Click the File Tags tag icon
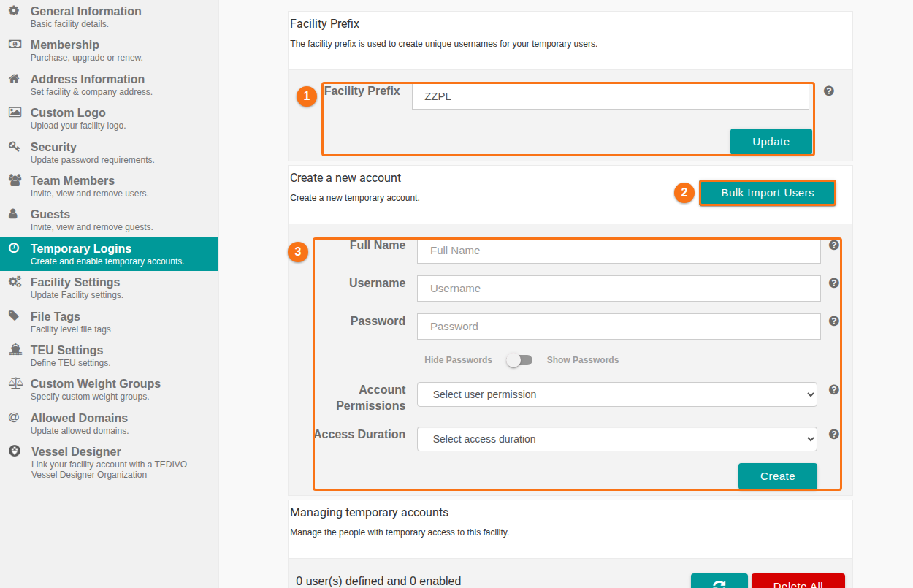This screenshot has width=913, height=588. [x=14, y=316]
